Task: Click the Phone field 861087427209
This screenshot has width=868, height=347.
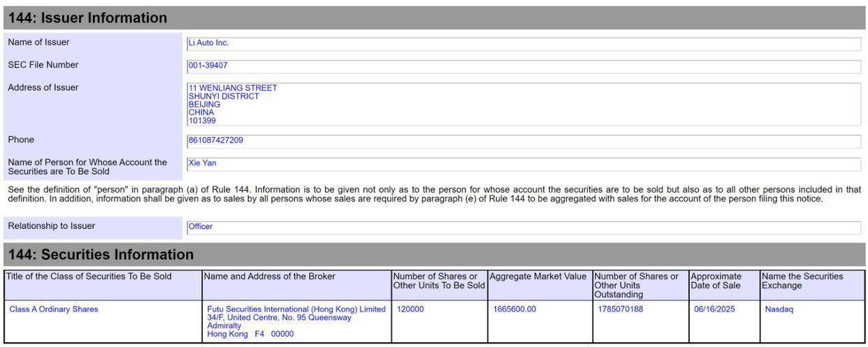Action: [523, 141]
